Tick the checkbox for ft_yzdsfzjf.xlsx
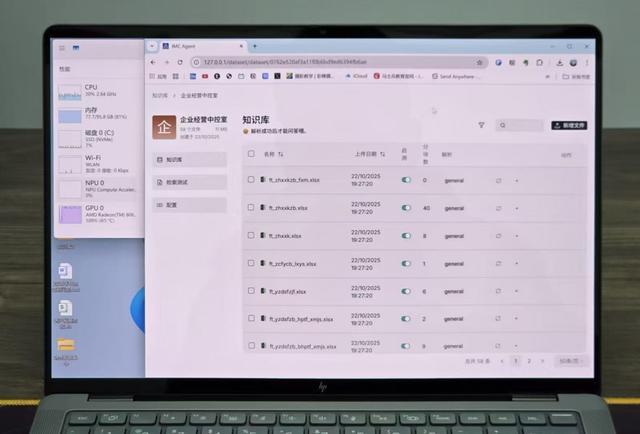Image resolution: width=640 pixels, height=434 pixels. click(251, 291)
